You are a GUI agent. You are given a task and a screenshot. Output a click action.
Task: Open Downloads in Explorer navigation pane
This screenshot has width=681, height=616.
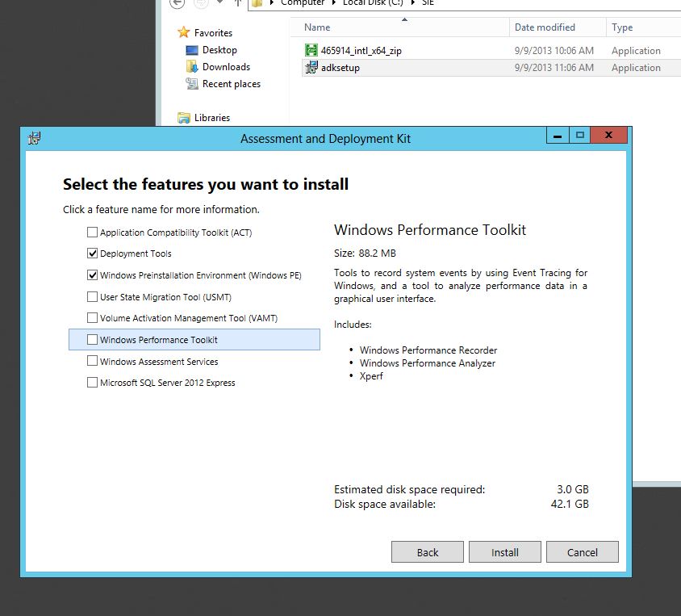click(x=226, y=67)
